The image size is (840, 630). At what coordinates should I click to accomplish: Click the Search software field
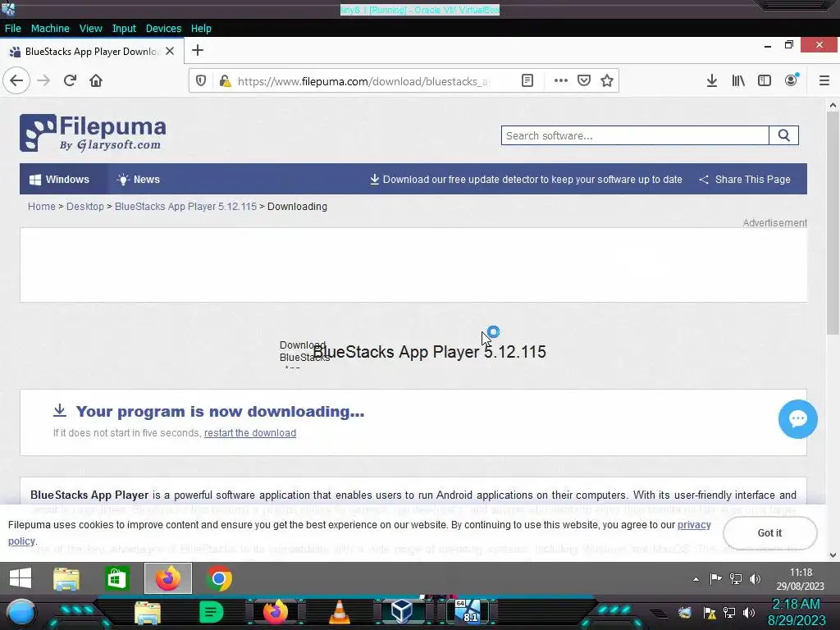[635, 135]
